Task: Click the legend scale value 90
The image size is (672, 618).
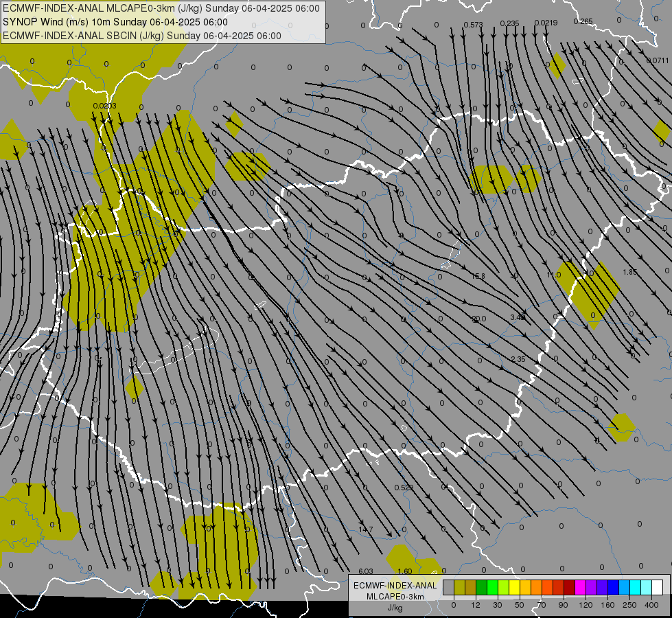Action: point(563,605)
